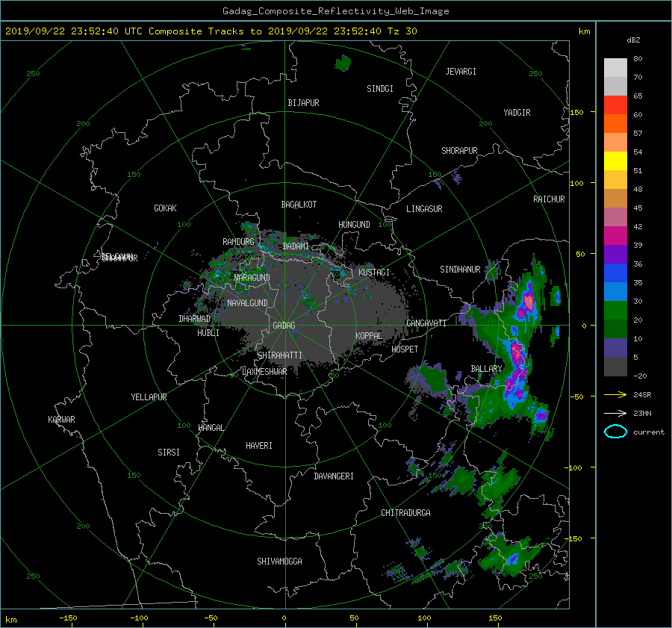This screenshot has height=628, width=672.
Task: Click the KUSTAGI city label
Action: click(x=374, y=273)
